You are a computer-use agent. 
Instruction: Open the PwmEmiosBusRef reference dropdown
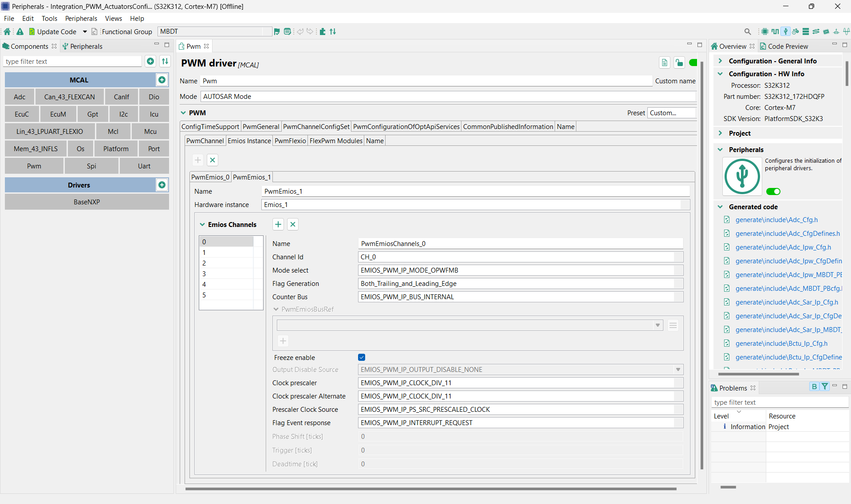(657, 325)
